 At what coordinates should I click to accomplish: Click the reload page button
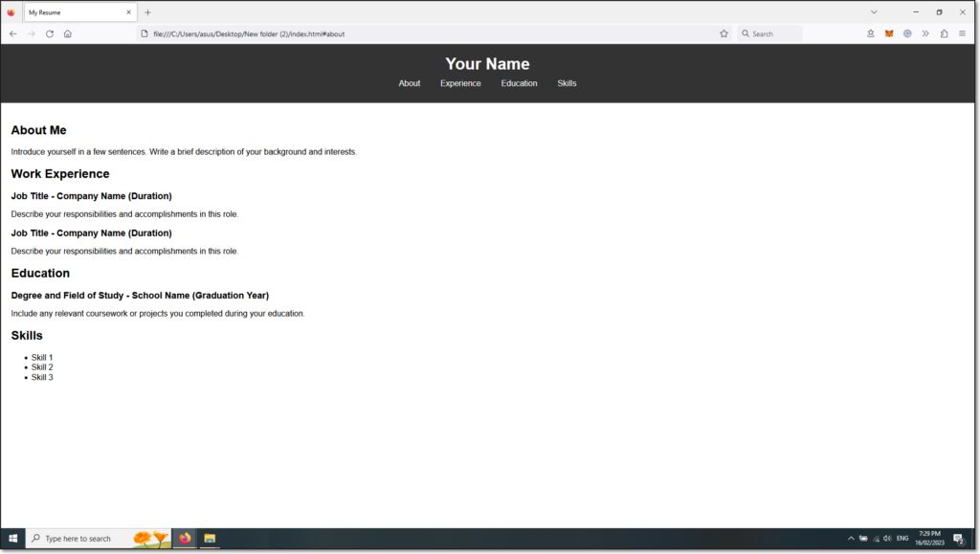click(50, 33)
